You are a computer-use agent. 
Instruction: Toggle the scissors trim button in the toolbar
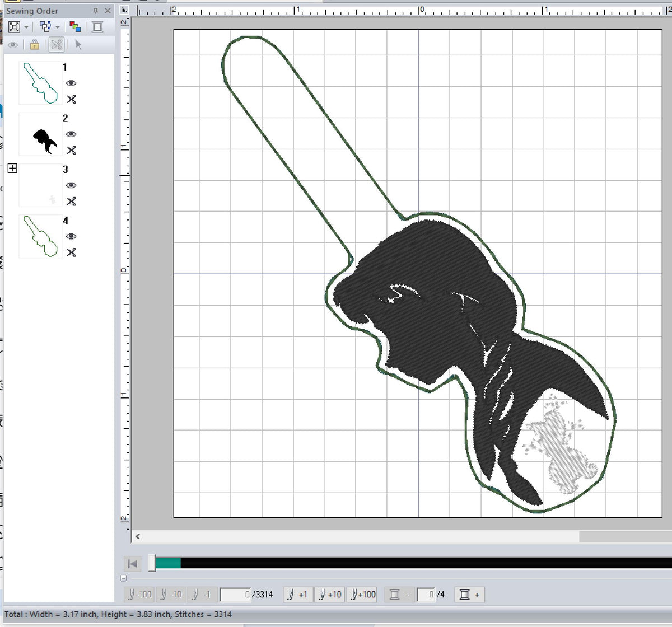click(x=57, y=45)
